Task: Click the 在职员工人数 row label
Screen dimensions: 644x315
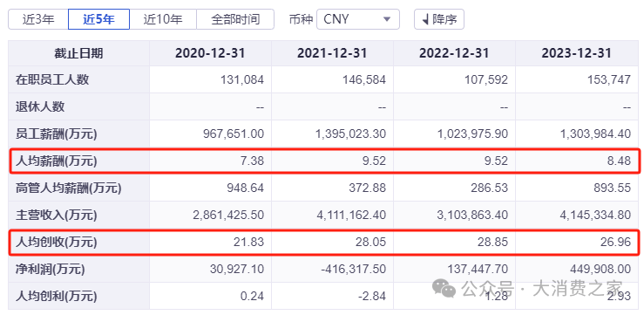Action: (52, 79)
